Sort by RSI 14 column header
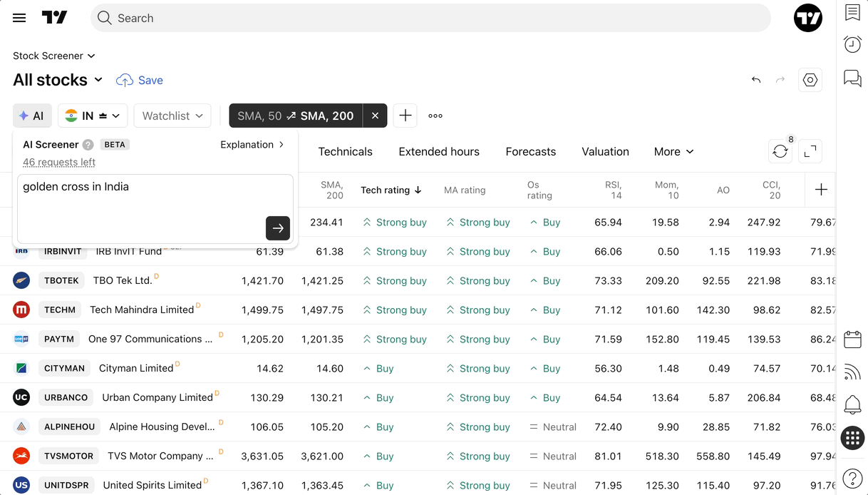Image resolution: width=868 pixels, height=495 pixels. pos(614,190)
